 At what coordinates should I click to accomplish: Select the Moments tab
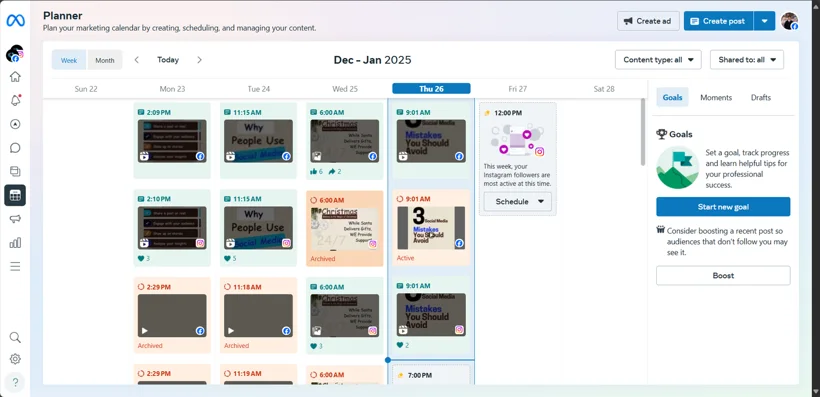tap(716, 97)
